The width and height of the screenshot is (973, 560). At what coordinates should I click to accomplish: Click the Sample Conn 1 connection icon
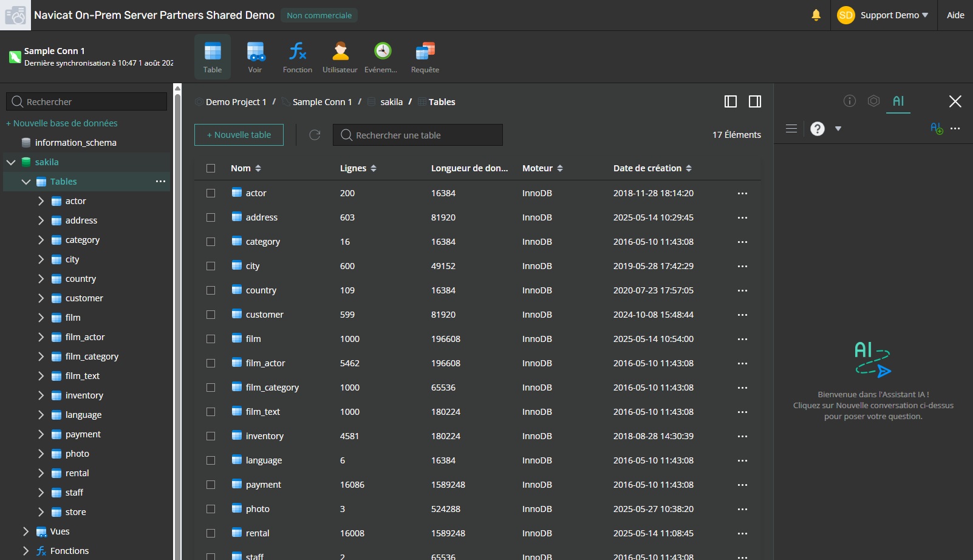click(15, 57)
